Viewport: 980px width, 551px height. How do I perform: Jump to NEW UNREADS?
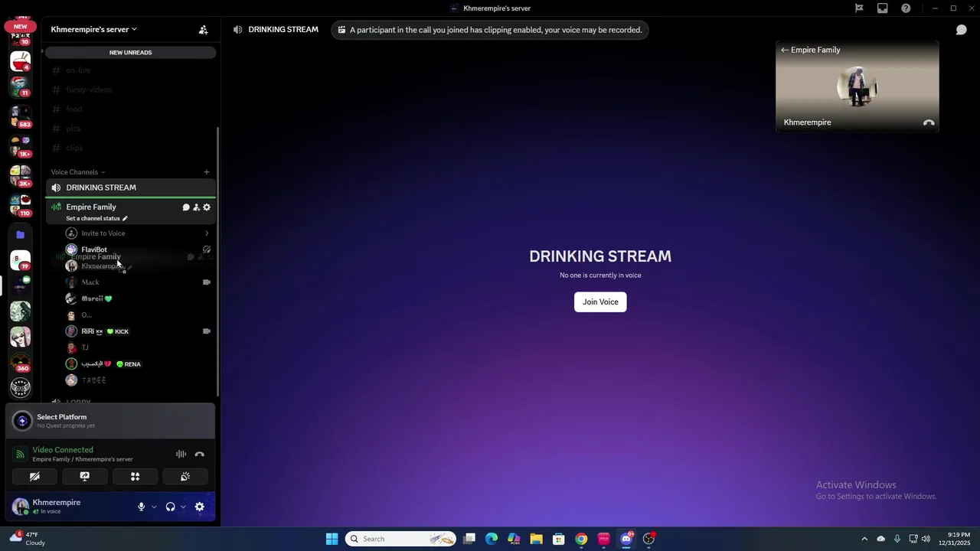coord(130,52)
